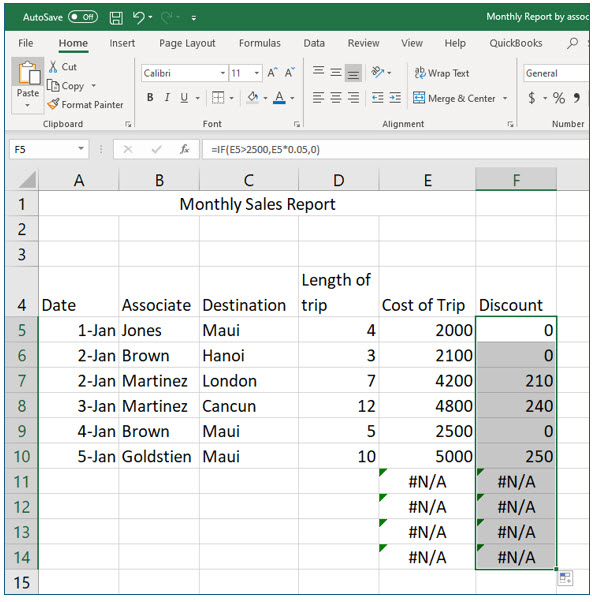Expand the Paste options arrow
This screenshot has height=602, width=592.
click(x=27, y=105)
